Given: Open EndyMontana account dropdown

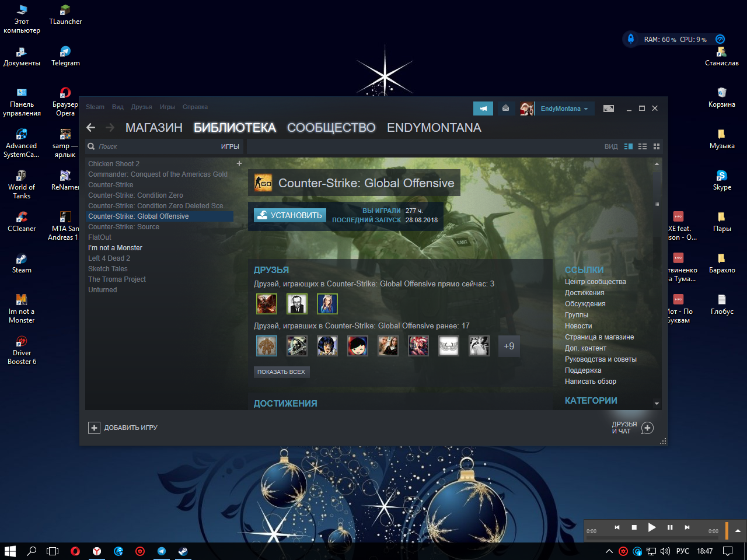Looking at the screenshot, I should tap(564, 108).
